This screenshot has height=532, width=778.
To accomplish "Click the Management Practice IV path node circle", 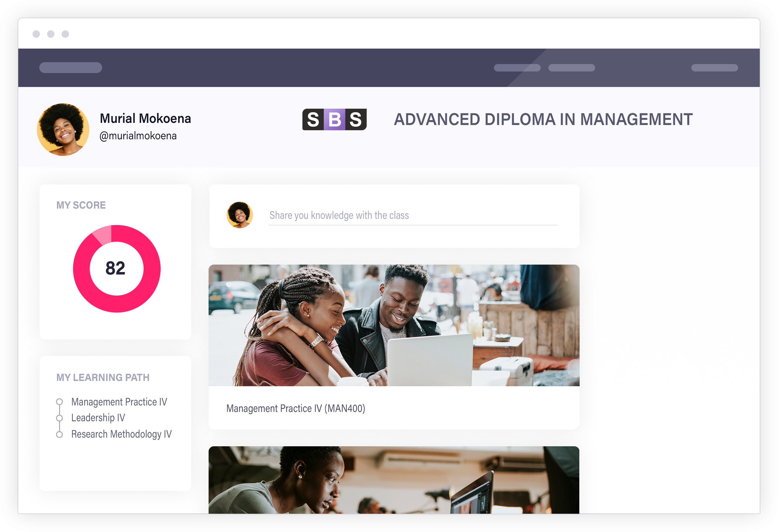I will click(x=59, y=401).
